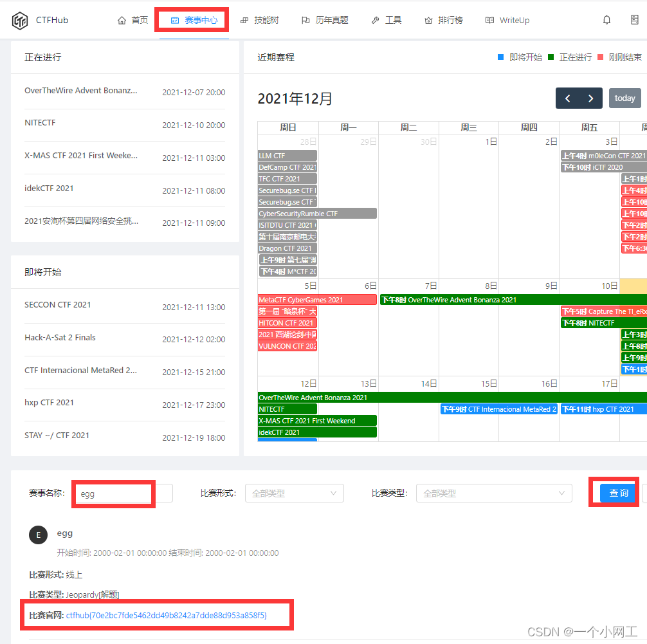Click Dragon CTF 2021 calendar event
This screenshot has width=647, height=644.
tap(287, 248)
